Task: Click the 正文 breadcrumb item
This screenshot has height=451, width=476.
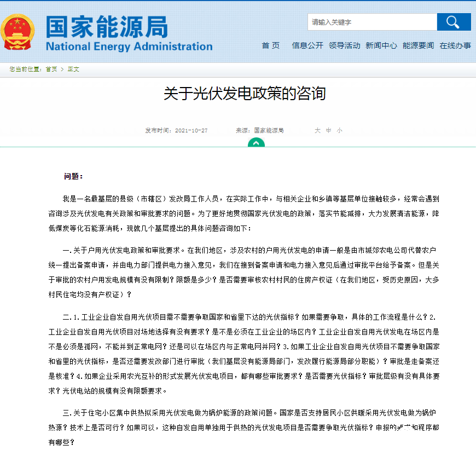Action: coord(73,70)
